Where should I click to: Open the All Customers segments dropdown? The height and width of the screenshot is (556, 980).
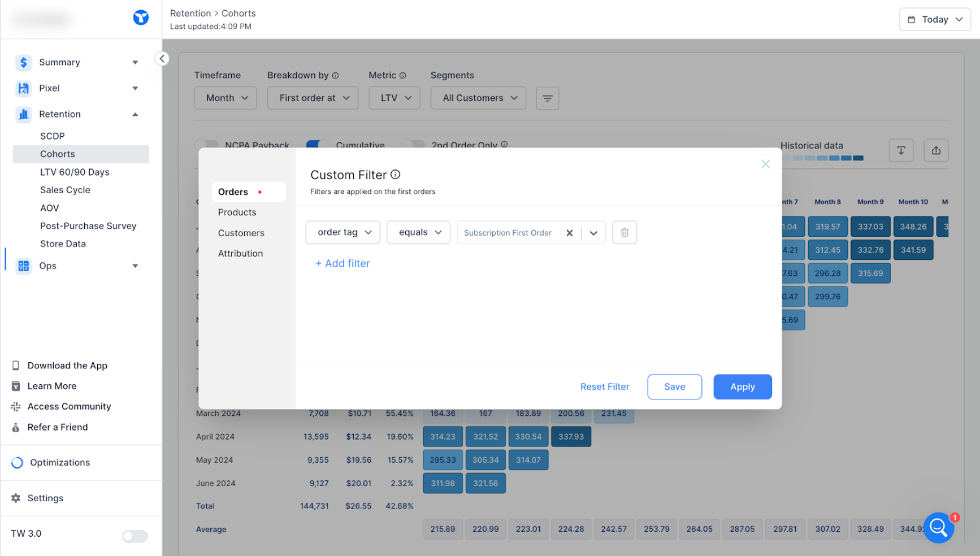478,98
